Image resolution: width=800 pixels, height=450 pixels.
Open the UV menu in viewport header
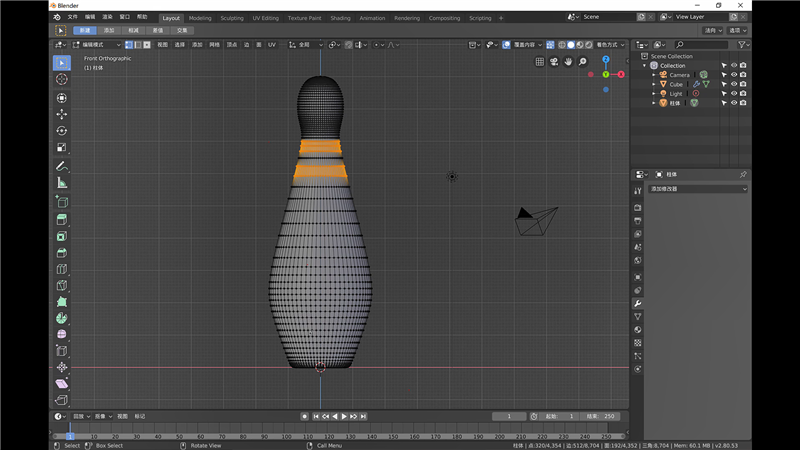[x=271, y=45]
